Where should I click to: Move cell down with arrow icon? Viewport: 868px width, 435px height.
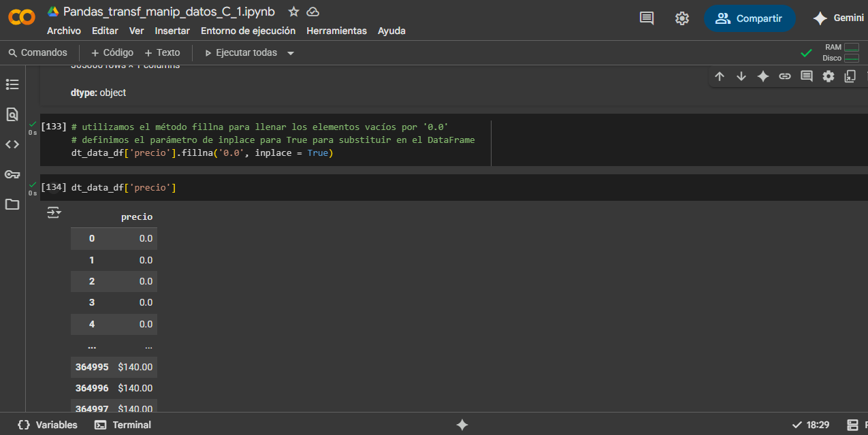point(741,76)
